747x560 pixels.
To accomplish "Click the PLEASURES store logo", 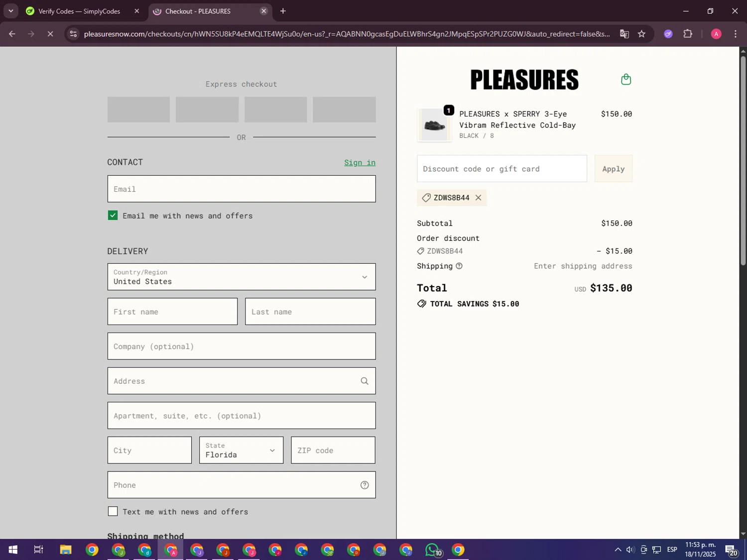I will pos(524,80).
